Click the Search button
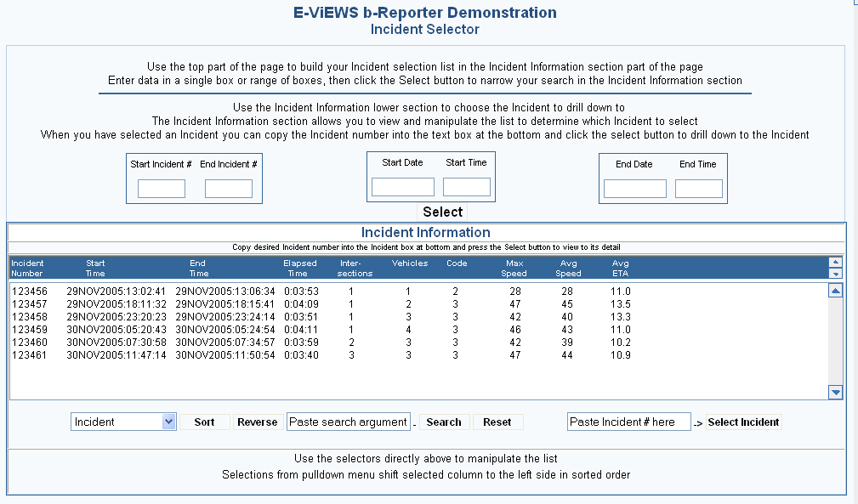The image size is (858, 504). (x=443, y=422)
